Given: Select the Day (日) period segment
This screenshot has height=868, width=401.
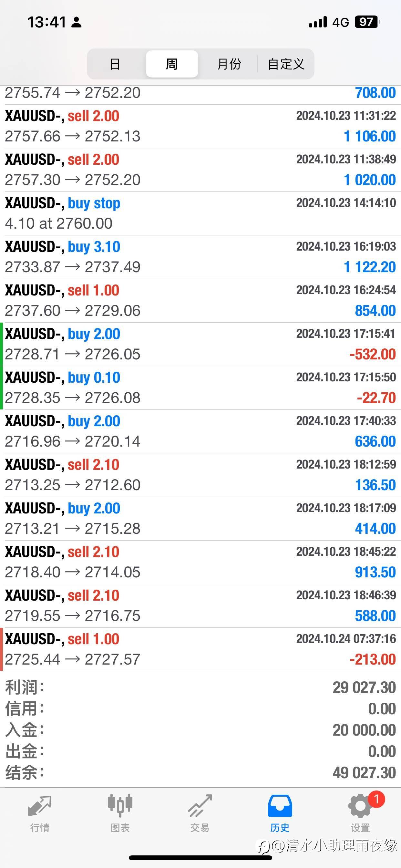Looking at the screenshot, I should (x=115, y=64).
